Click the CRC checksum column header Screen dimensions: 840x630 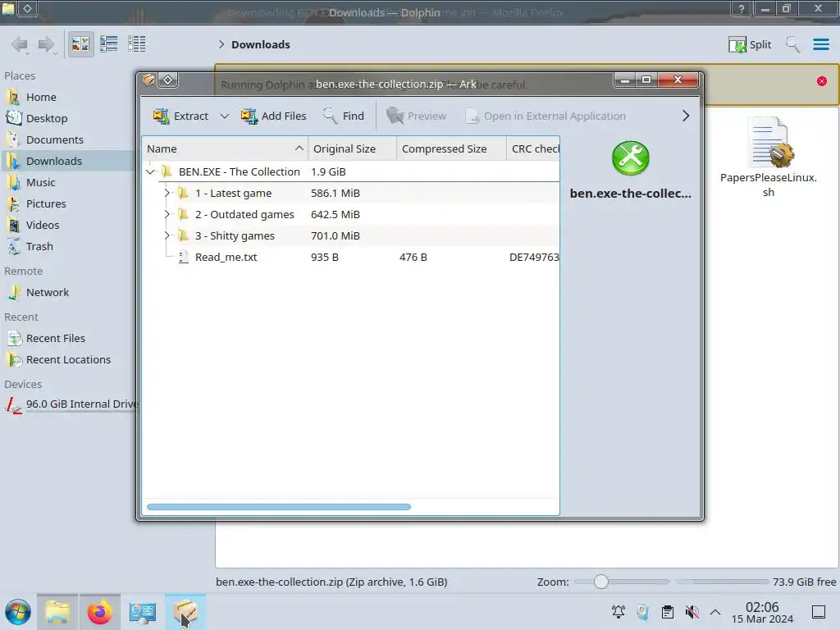coord(533,149)
